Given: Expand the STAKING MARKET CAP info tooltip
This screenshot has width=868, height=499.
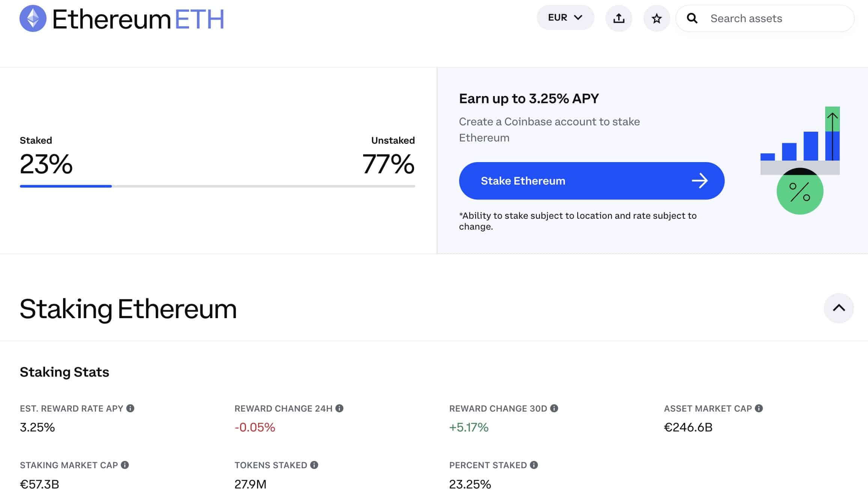Looking at the screenshot, I should 125,464.
